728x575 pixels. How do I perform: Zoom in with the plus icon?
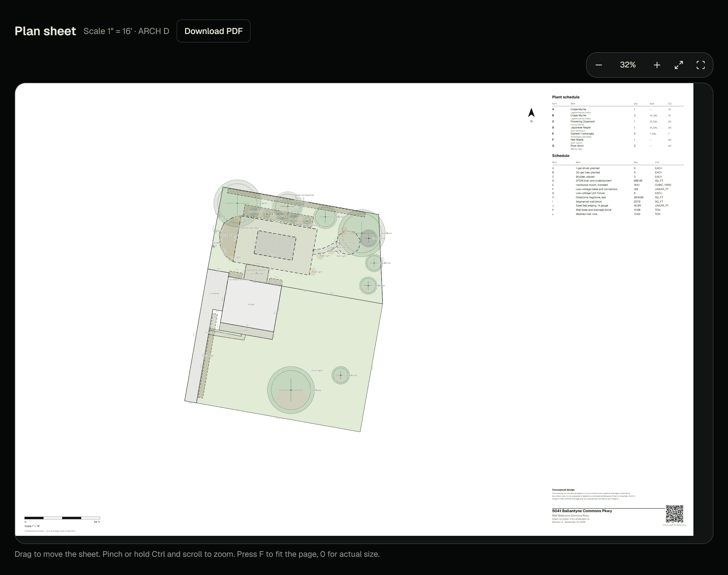(657, 65)
